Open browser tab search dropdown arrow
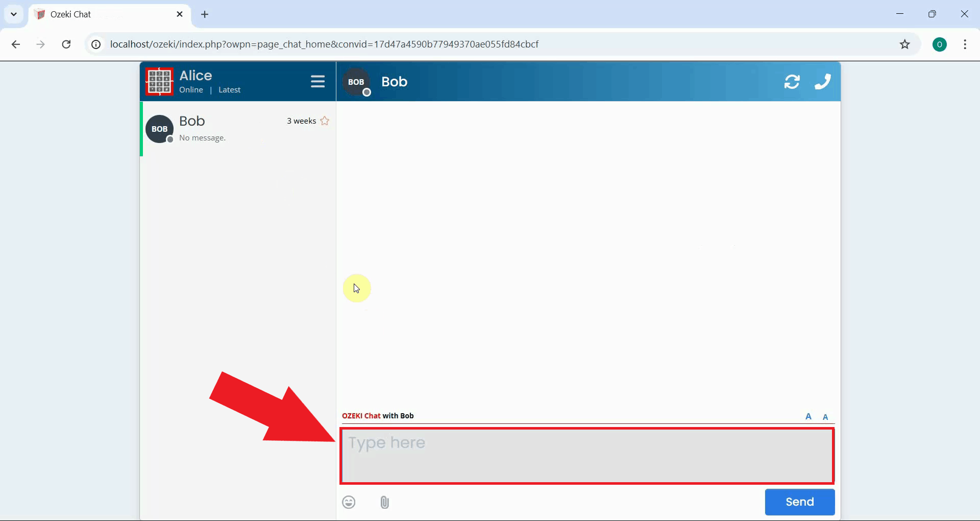Image resolution: width=980 pixels, height=521 pixels. (14, 14)
